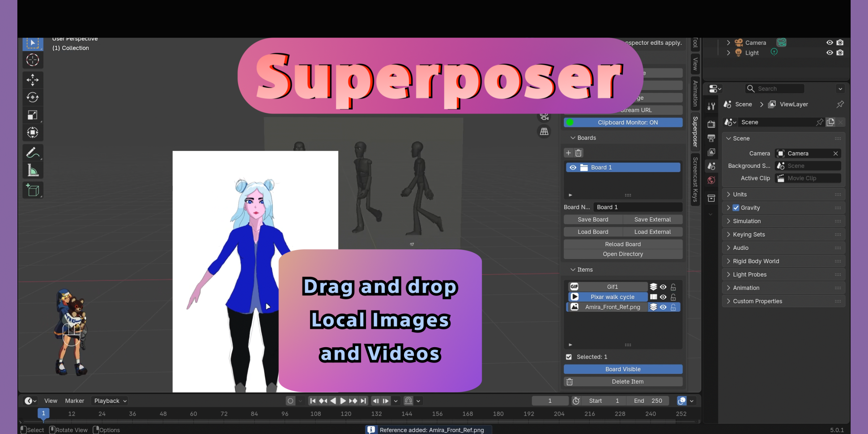This screenshot has width=868, height=434.
Task: Toggle visibility eye of Gif1 item
Action: pyautogui.click(x=663, y=287)
